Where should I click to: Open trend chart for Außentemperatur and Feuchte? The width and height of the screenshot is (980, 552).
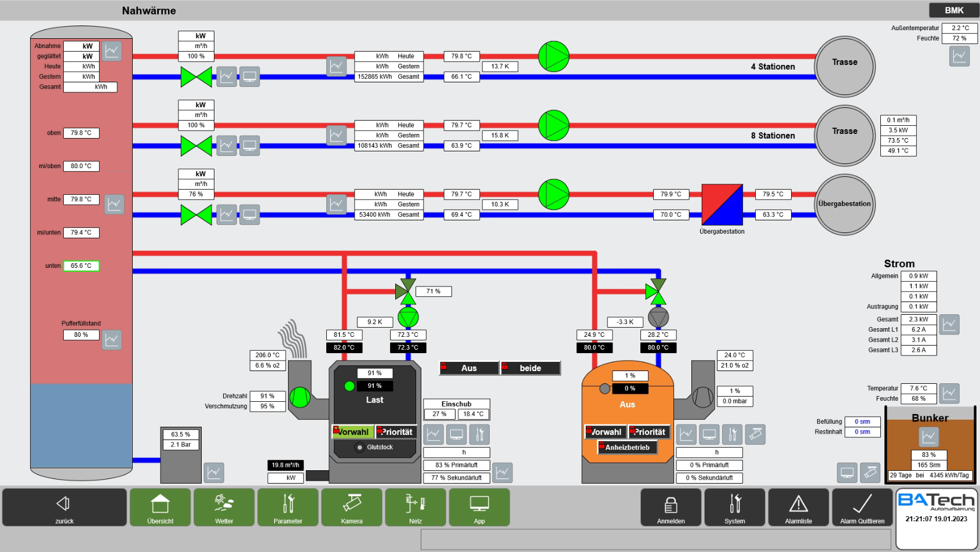pyautogui.click(x=959, y=56)
